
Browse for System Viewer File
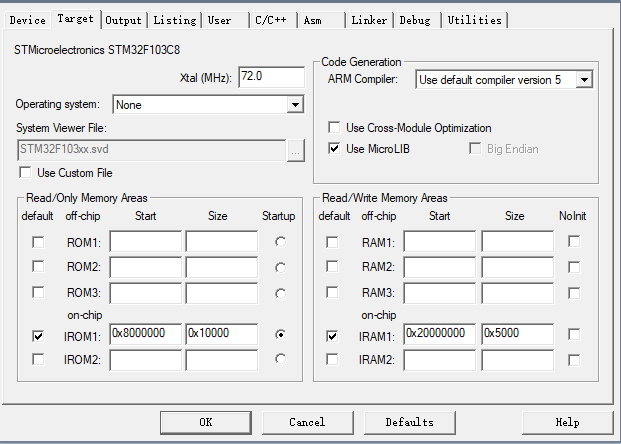pyautogui.click(x=295, y=150)
